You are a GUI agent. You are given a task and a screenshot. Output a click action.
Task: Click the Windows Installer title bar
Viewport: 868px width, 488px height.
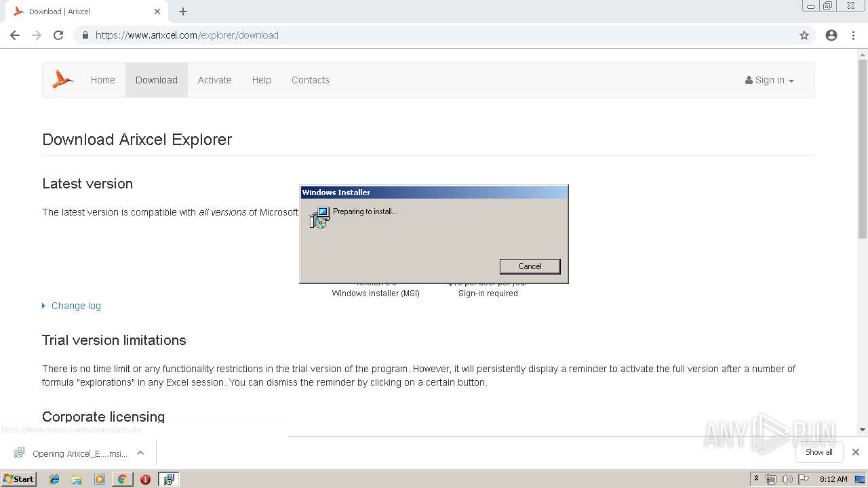pyautogui.click(x=434, y=192)
